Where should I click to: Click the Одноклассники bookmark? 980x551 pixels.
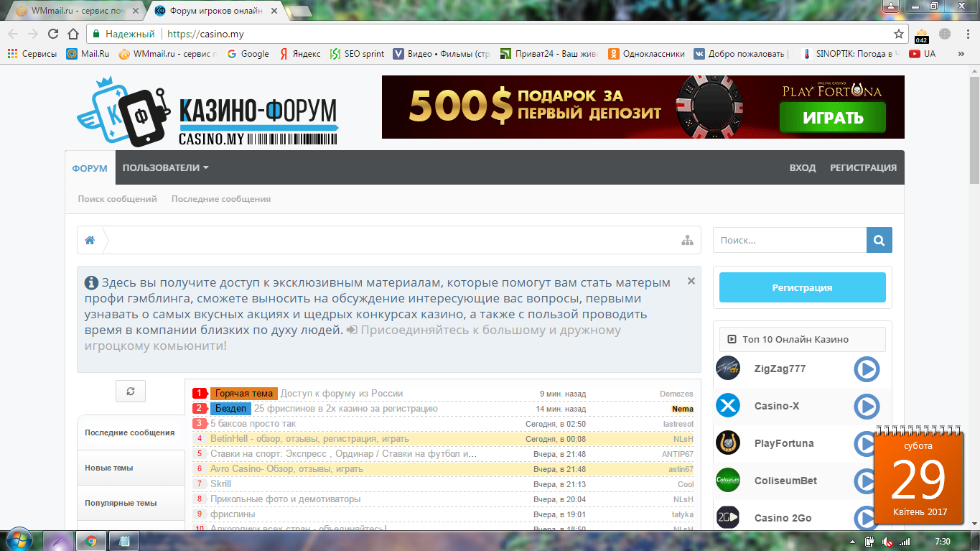647,54
